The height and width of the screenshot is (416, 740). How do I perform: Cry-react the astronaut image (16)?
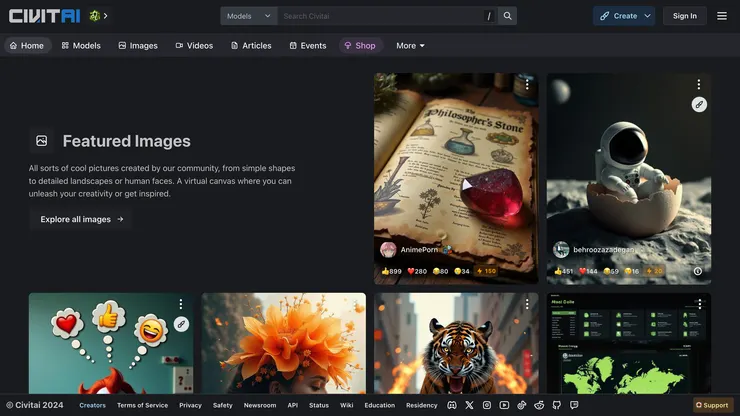point(631,271)
